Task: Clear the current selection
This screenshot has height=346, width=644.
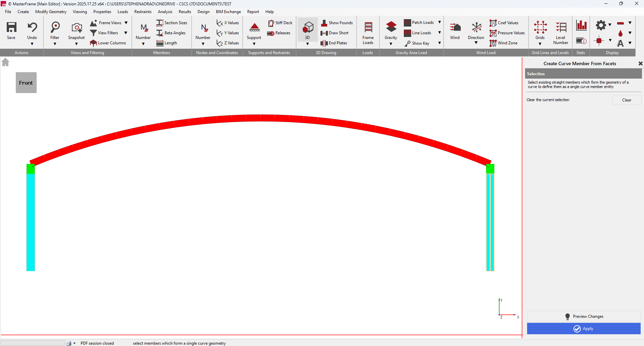Action: (x=627, y=100)
